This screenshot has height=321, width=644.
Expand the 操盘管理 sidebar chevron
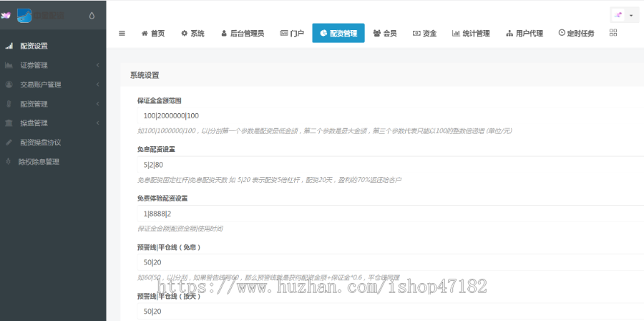click(98, 123)
